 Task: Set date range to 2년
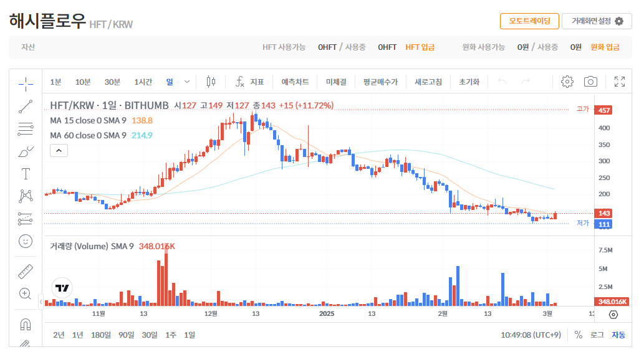(x=59, y=335)
